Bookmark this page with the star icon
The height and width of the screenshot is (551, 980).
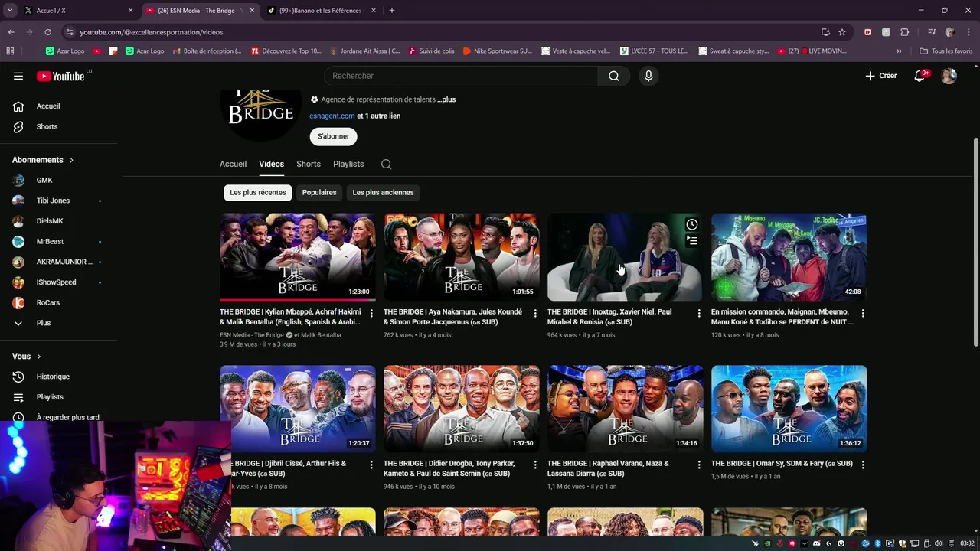842,32
